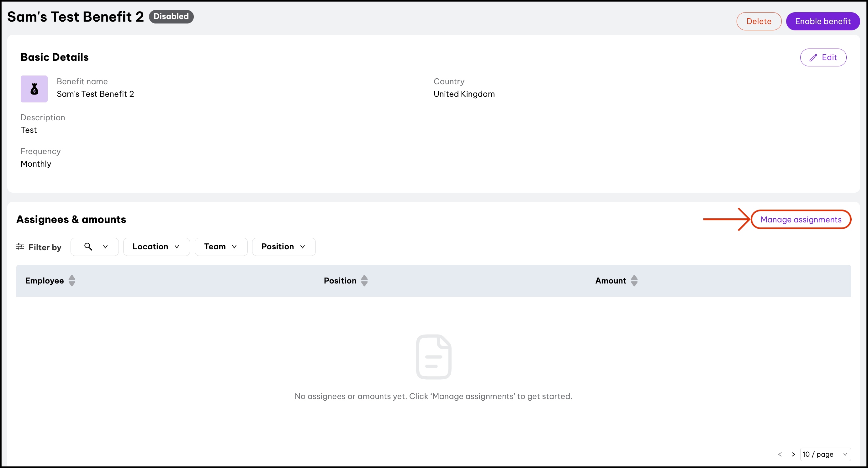Click the Filter by label
The image size is (868, 468).
point(45,247)
